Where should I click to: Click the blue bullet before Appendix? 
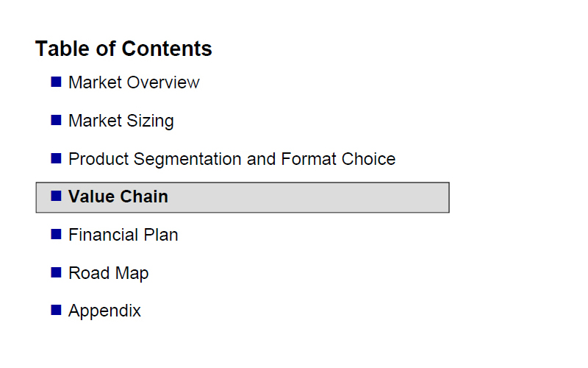pyautogui.click(x=56, y=310)
